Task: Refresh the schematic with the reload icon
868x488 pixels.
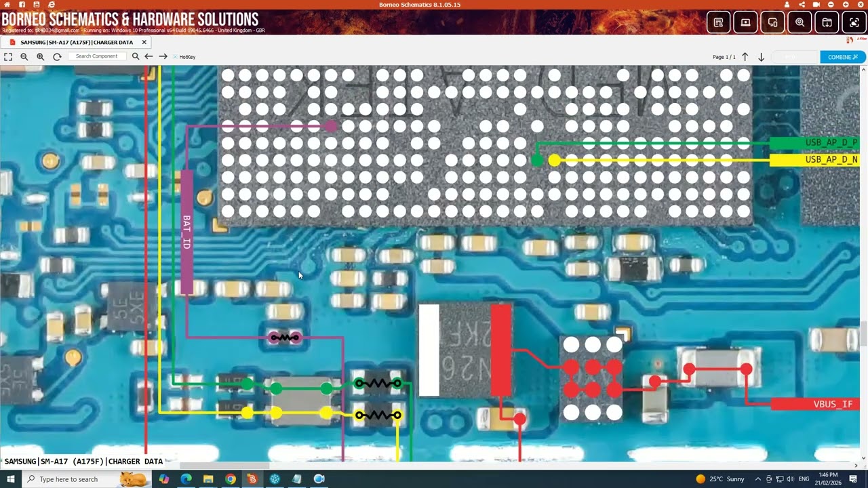Action: pos(57,57)
